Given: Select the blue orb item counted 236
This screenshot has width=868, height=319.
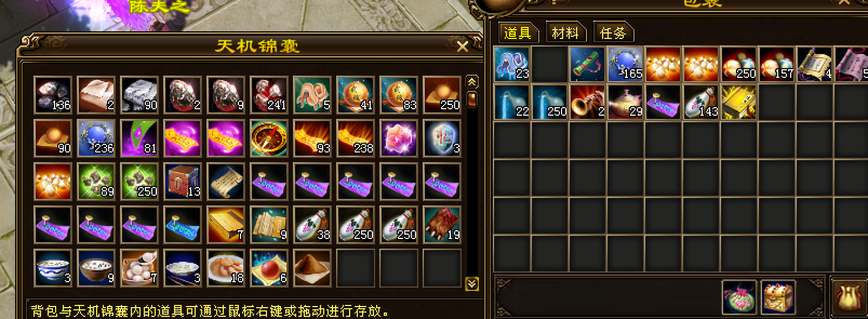Looking at the screenshot, I should [x=96, y=138].
